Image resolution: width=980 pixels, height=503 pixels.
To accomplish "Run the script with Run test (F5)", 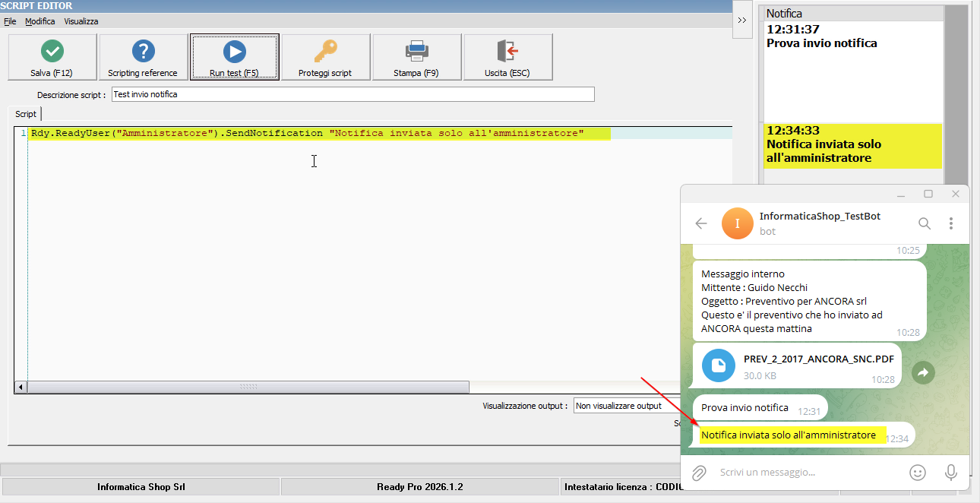I will tap(234, 57).
